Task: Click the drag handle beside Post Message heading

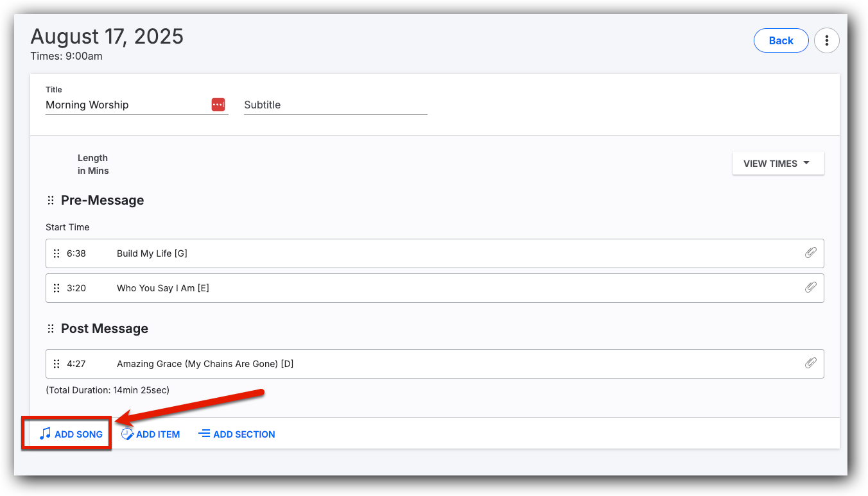Action: point(50,328)
